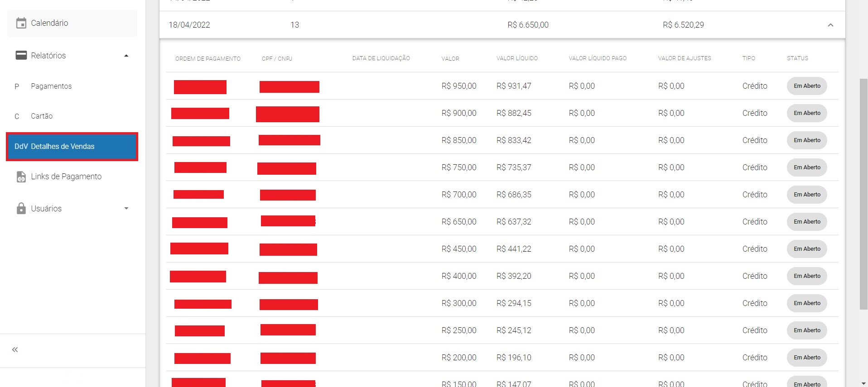Collapse sidebar with double chevron icon

[15, 349]
